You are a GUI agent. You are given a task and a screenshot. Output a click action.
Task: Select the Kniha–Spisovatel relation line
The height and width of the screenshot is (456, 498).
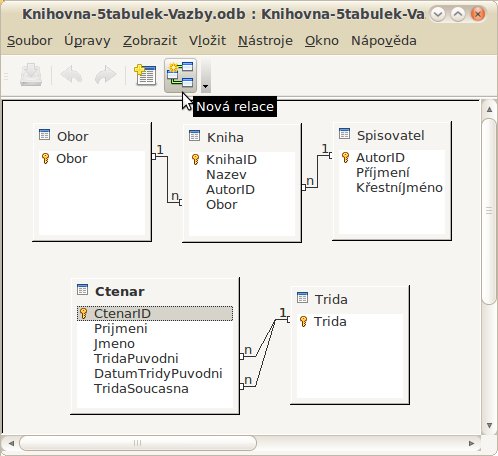click(317, 171)
